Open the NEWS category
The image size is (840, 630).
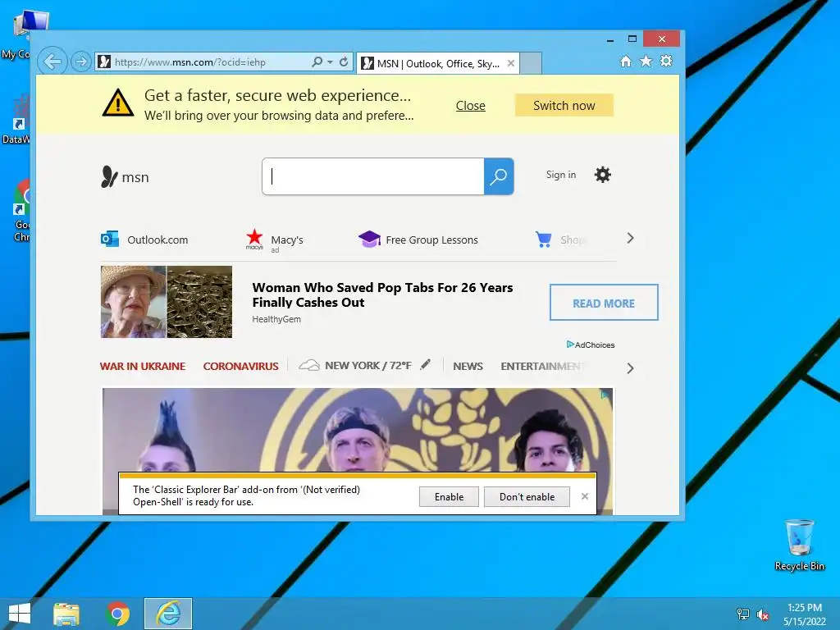click(x=468, y=367)
